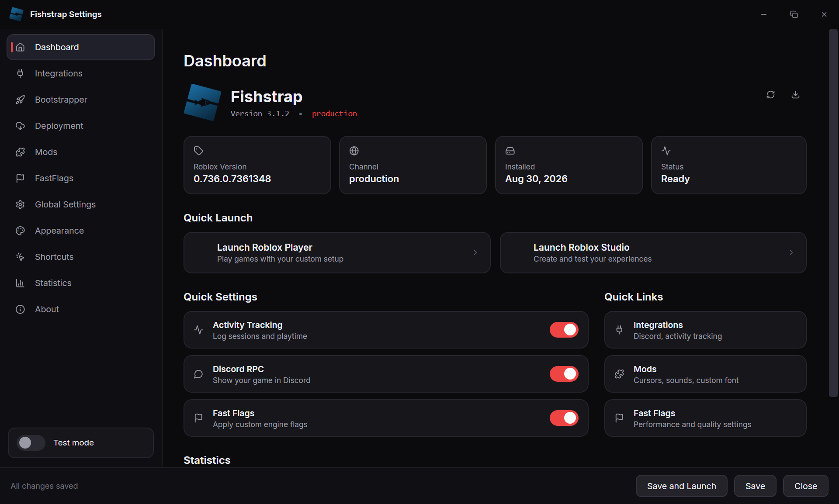Viewport: 839px width, 504px height.
Task: Click the refresh icon beside Fishstrap header
Action: [x=770, y=95]
